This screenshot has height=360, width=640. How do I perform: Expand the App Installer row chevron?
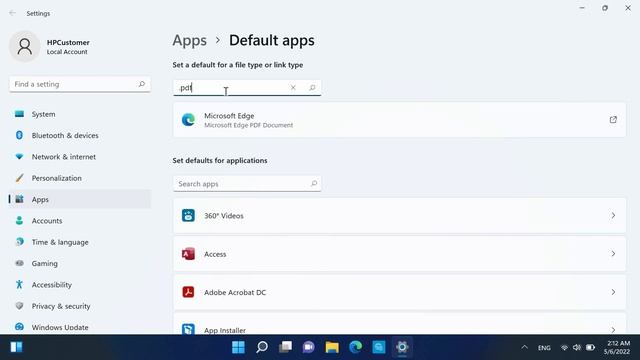click(613, 330)
